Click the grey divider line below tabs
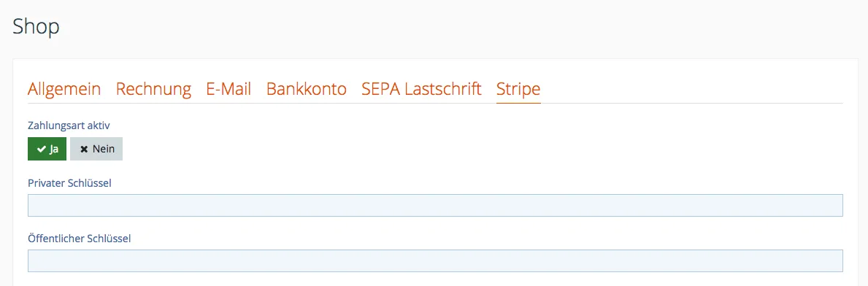Screen dimensions: 868x286 coord(692,103)
